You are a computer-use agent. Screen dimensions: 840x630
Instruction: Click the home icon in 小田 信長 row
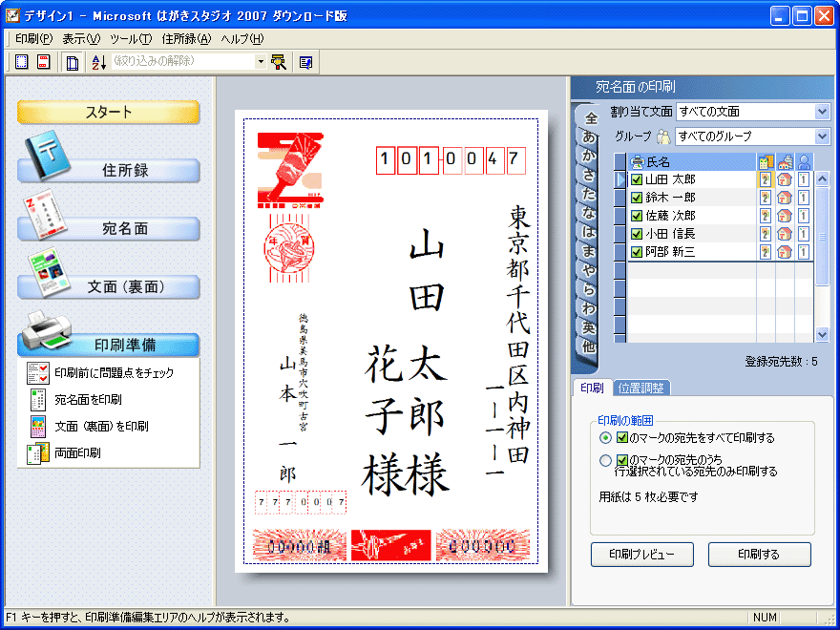click(x=785, y=234)
